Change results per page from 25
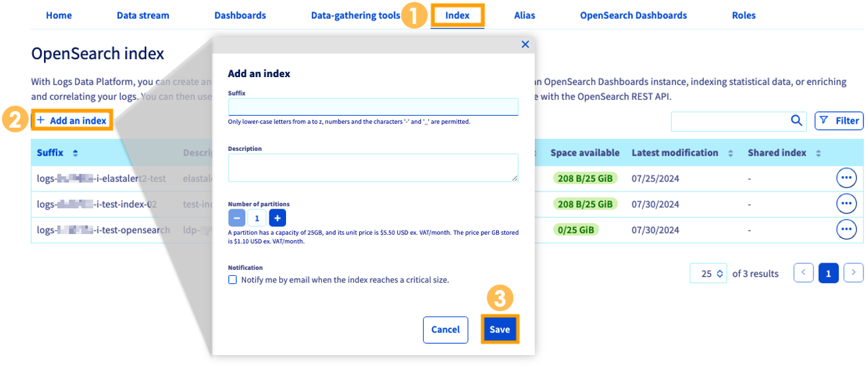 (x=708, y=273)
